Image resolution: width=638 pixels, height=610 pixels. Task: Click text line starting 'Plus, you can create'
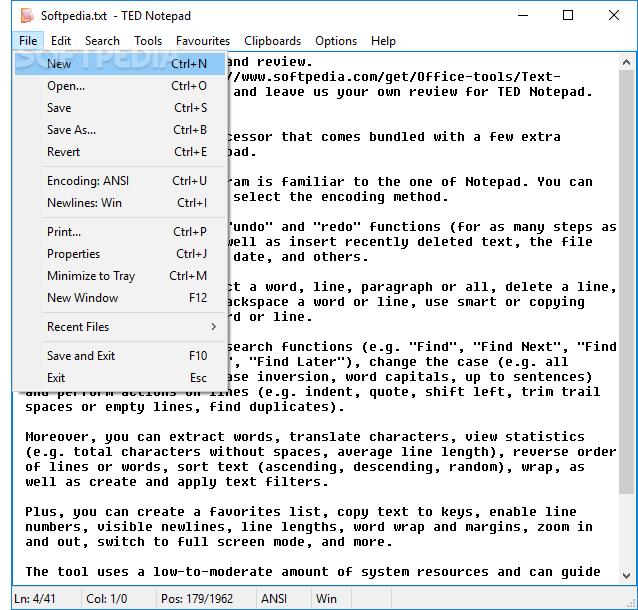pyautogui.click(x=301, y=512)
